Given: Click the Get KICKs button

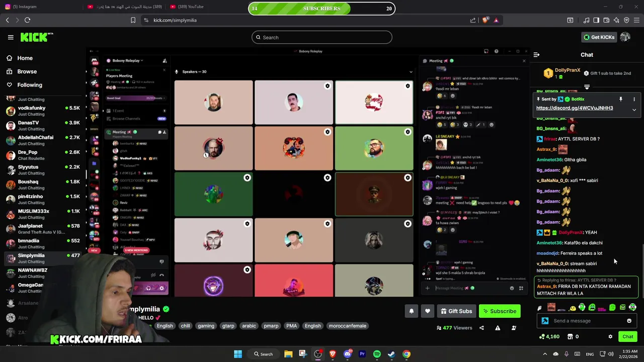Looking at the screenshot, I should [599, 37].
